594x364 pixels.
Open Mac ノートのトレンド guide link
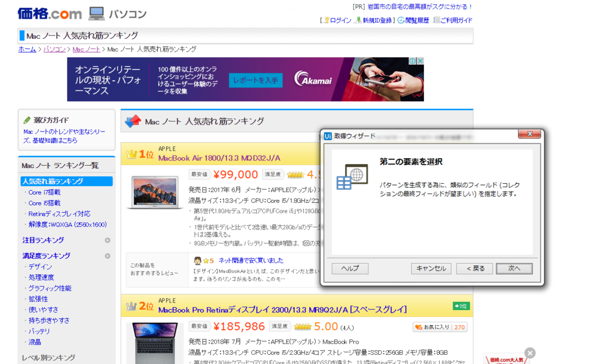pos(64,136)
